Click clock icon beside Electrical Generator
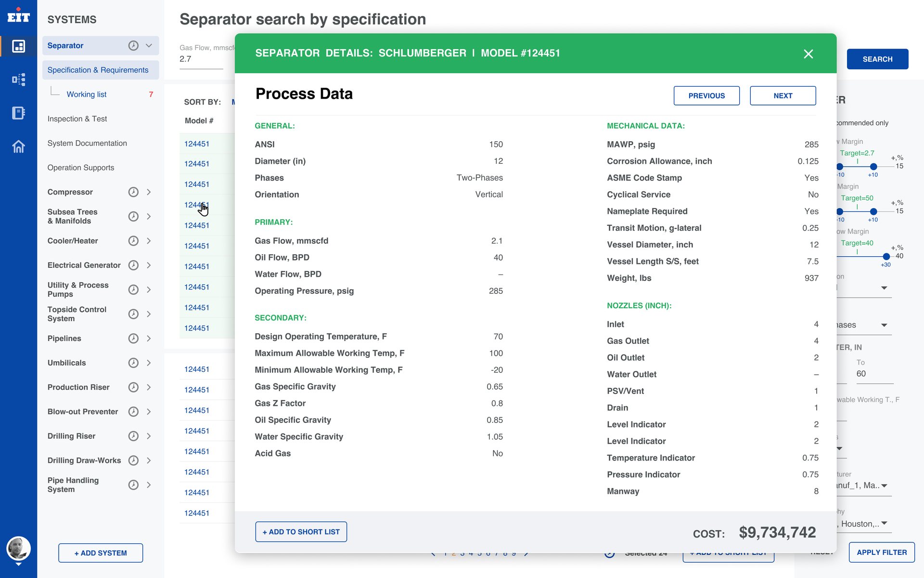The image size is (924, 578). pyautogui.click(x=133, y=265)
